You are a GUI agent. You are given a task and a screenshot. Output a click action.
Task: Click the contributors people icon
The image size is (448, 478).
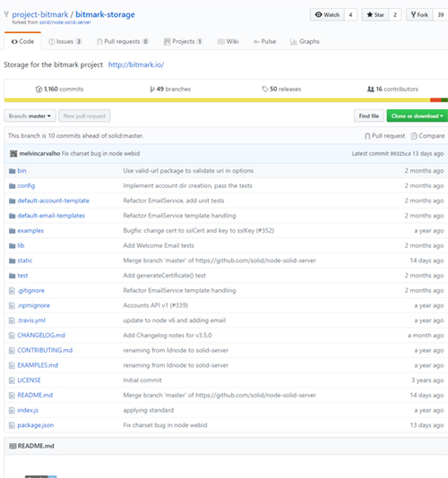click(370, 89)
